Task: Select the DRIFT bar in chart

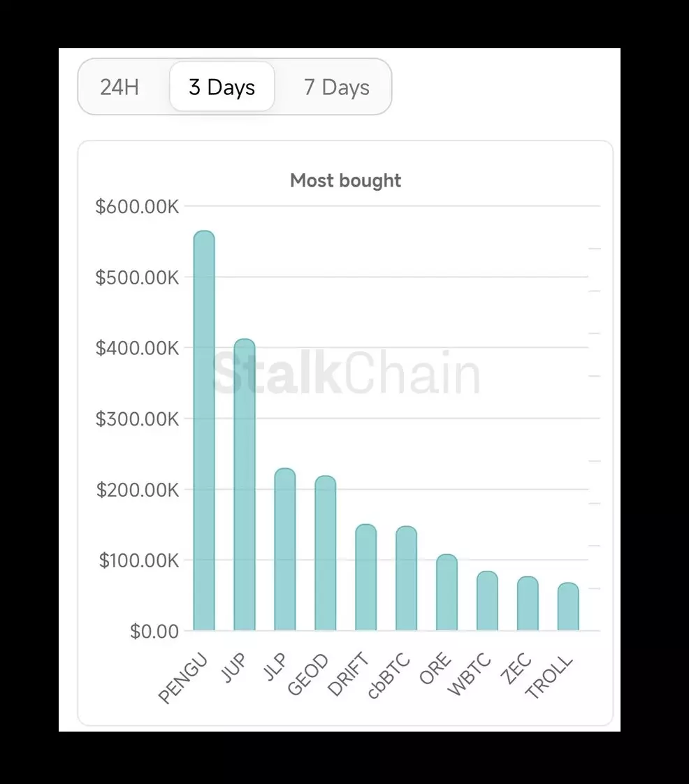Action: (366, 578)
